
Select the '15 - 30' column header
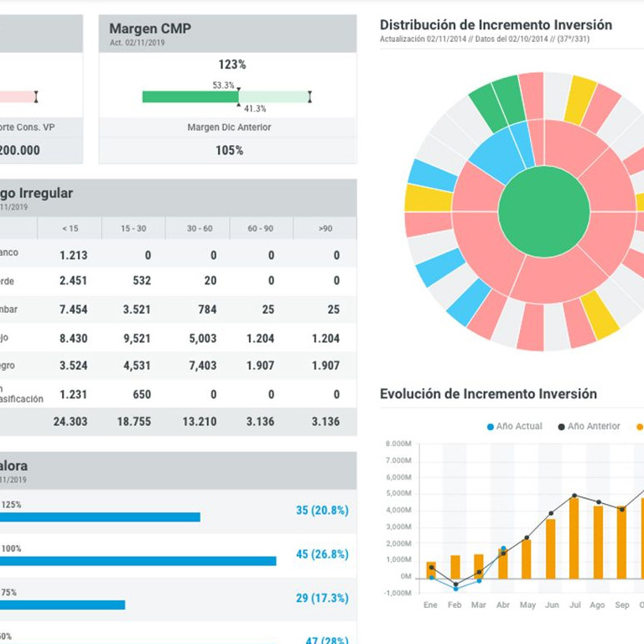pyautogui.click(x=133, y=229)
